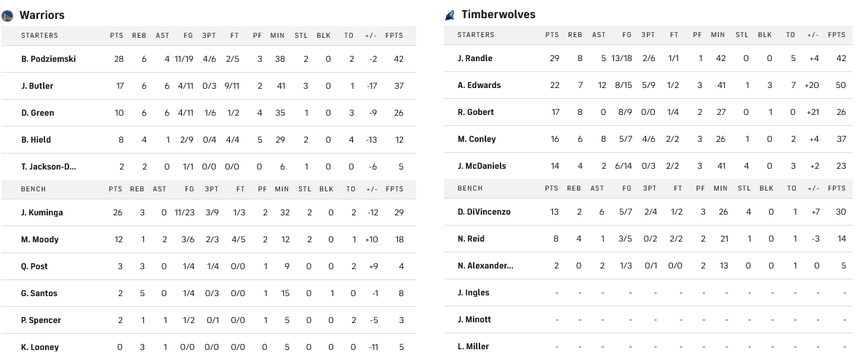Open B. Podziemski's player page
Screen dimensions: 868x358
click(49, 59)
